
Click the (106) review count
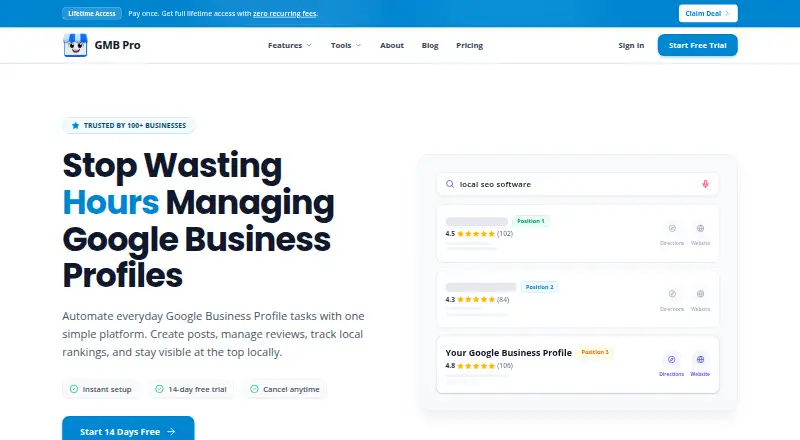(505, 366)
